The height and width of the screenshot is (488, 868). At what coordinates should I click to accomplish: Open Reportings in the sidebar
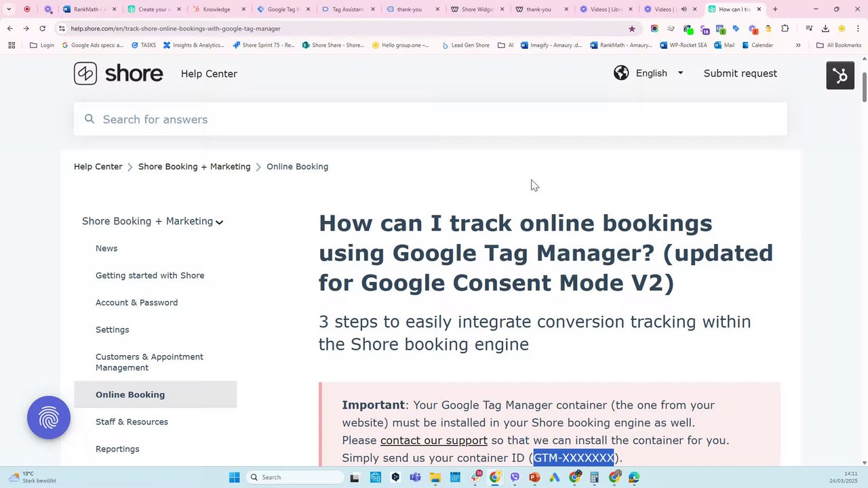click(x=117, y=449)
